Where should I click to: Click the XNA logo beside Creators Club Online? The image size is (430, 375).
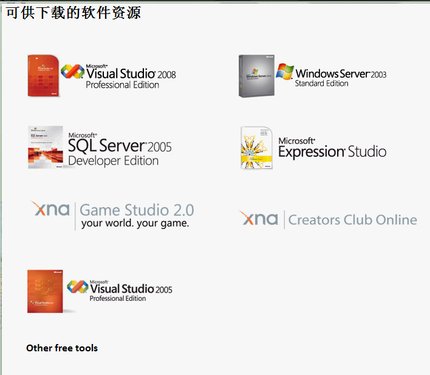[x=259, y=218]
